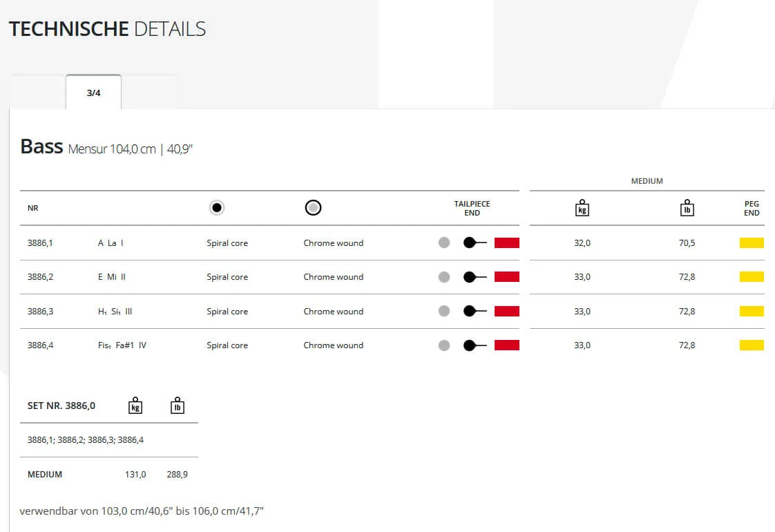This screenshot has height=532, width=775.
Task: Click the ball-end icon in row 3886,1
Action: pos(475,243)
